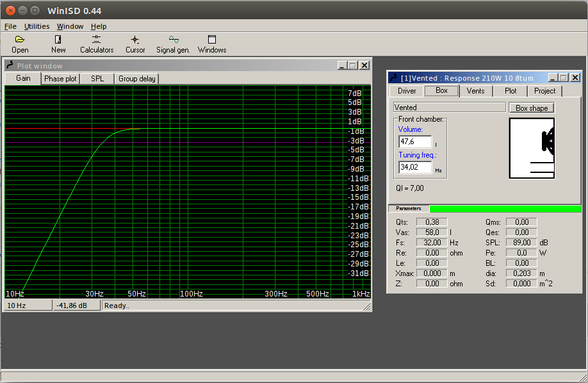Click the Z value field
Image resolution: width=588 pixels, height=383 pixels.
tap(432, 284)
